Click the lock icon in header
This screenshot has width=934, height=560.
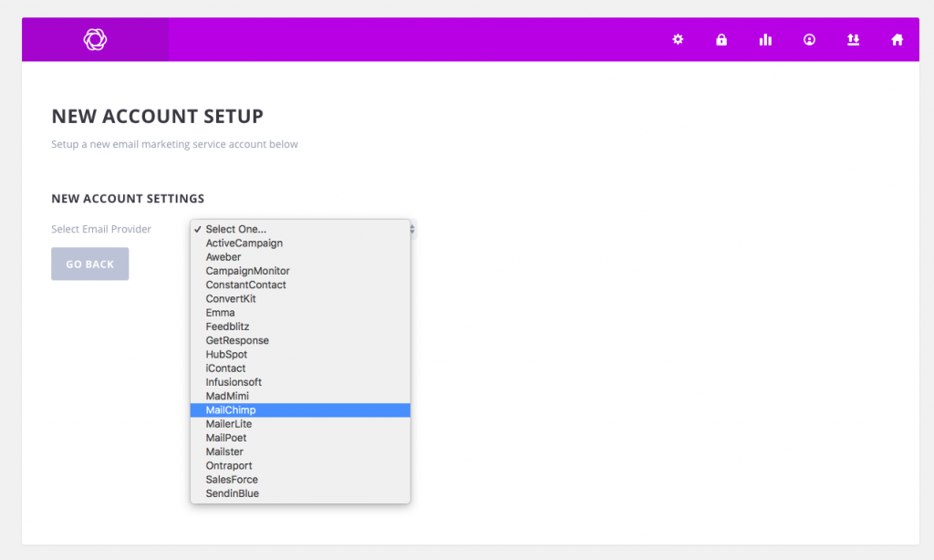click(721, 40)
